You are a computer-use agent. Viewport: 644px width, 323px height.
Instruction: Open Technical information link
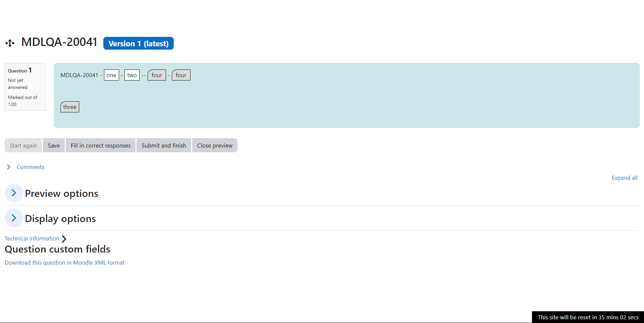(32, 238)
